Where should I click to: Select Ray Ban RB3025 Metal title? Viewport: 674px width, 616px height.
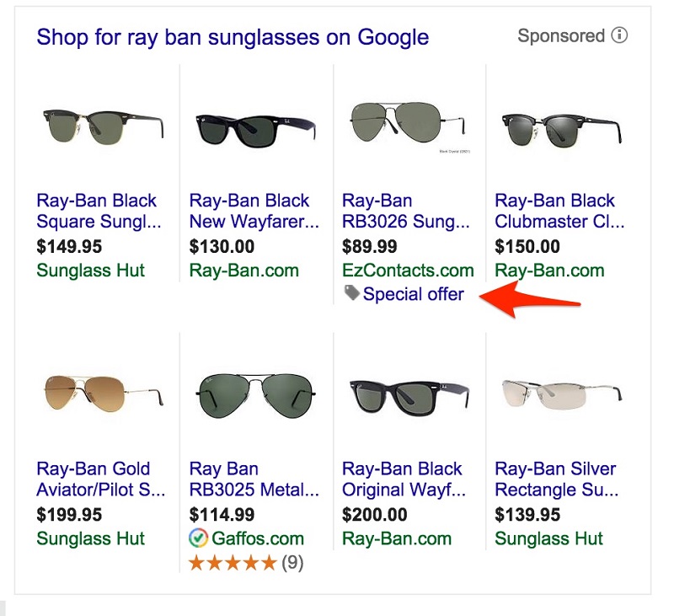coord(254,479)
